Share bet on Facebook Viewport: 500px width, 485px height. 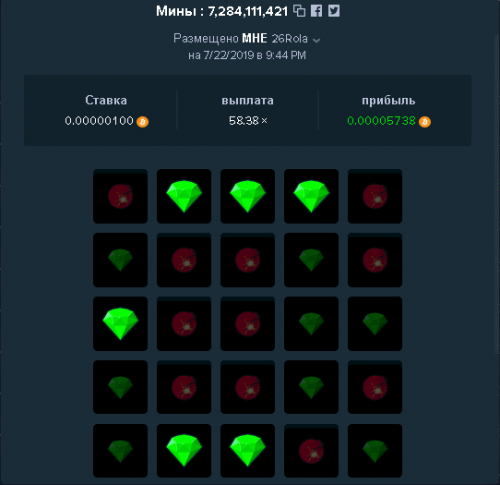click(x=316, y=11)
